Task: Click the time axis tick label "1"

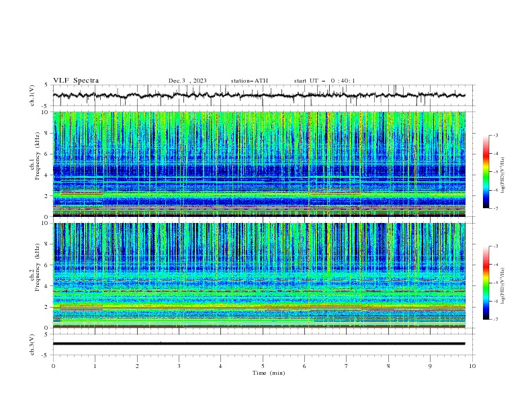Action: [95, 366]
